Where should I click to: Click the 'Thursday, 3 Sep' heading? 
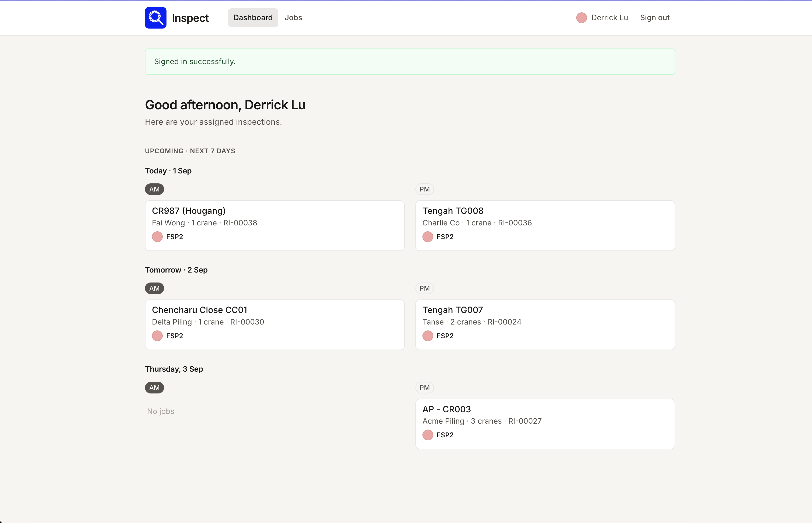174,369
